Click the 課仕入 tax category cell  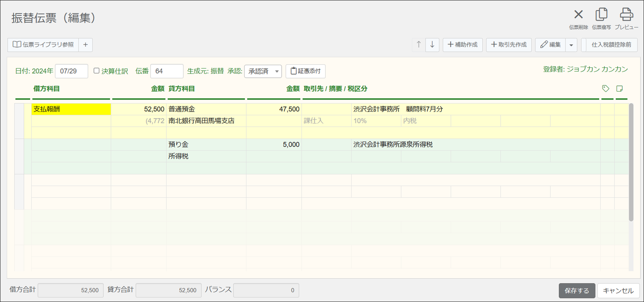[326, 121]
